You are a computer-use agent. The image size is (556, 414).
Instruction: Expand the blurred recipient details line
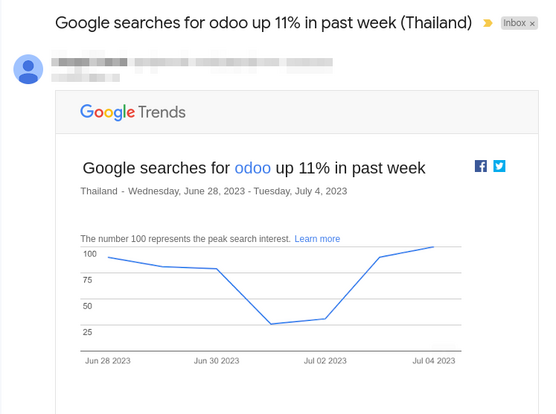pyautogui.click(x=85, y=78)
